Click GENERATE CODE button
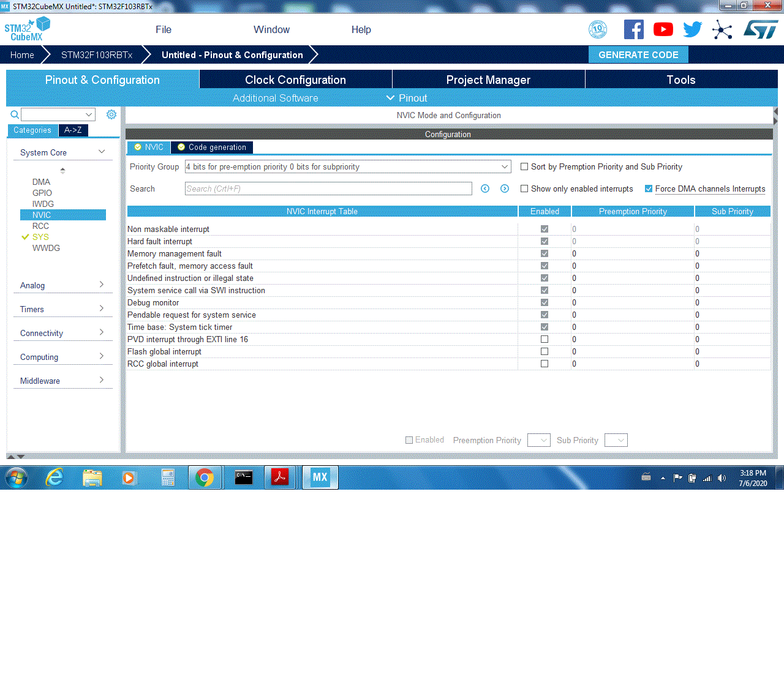Viewport: 784px width, 688px height. coord(638,54)
